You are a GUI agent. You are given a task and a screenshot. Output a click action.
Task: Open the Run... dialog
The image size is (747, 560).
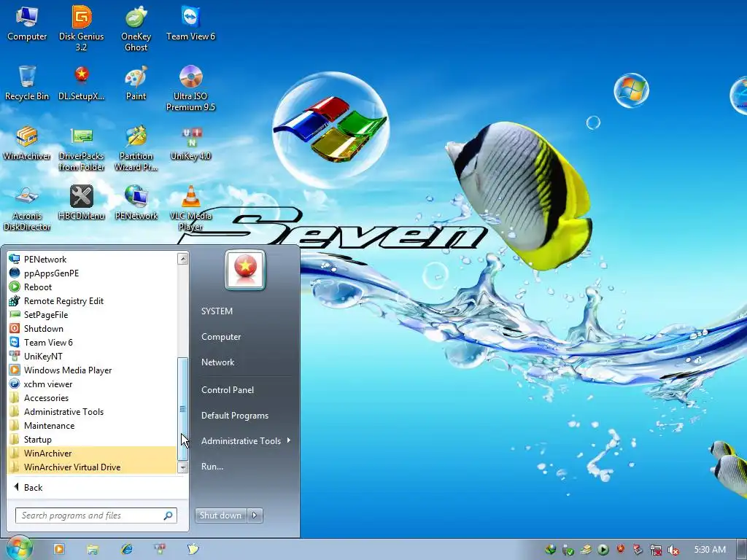(x=212, y=467)
